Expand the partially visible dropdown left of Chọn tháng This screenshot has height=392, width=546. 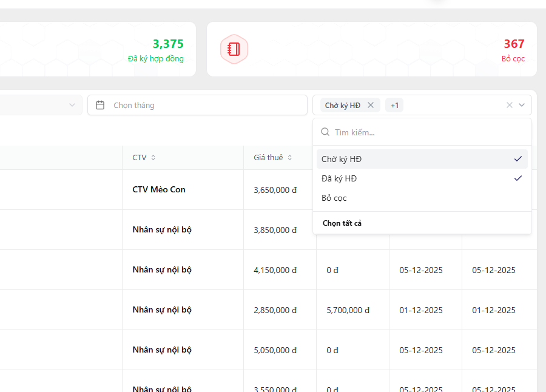[72, 105]
